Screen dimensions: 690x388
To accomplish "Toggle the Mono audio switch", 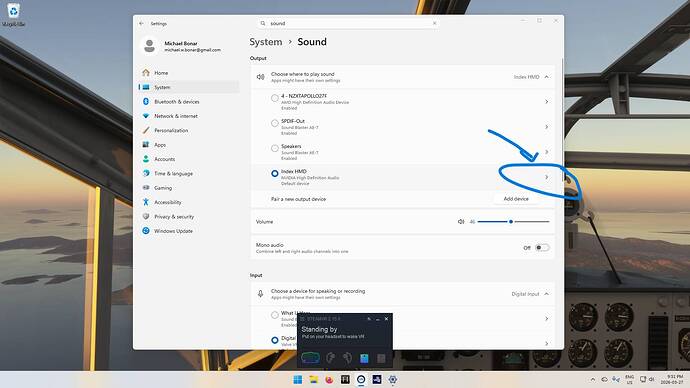I will pos(542,248).
